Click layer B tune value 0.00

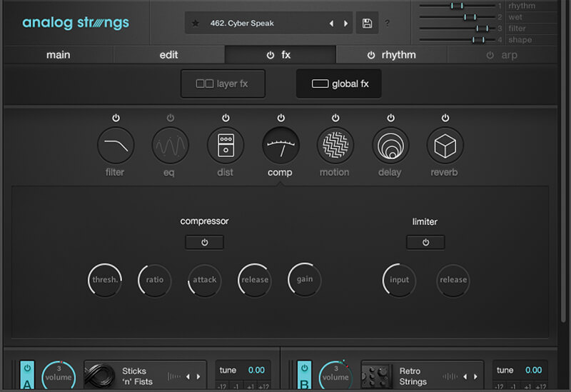pyautogui.click(x=533, y=370)
